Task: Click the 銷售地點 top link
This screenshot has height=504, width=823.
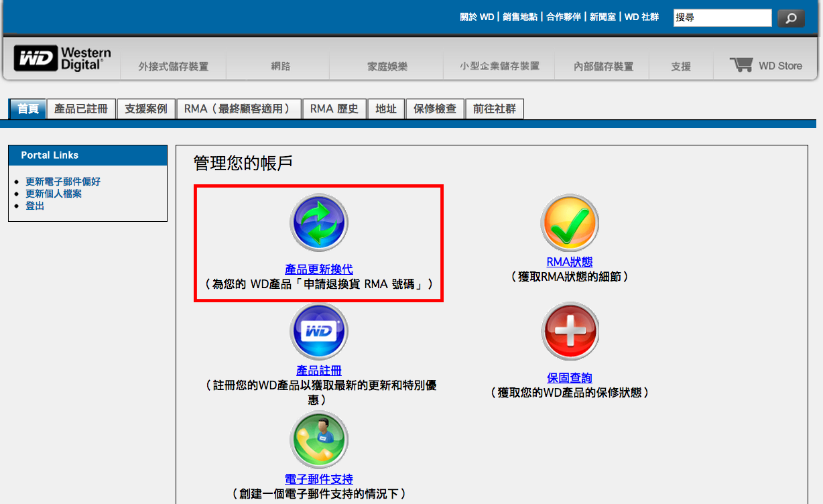Action: 520,17
